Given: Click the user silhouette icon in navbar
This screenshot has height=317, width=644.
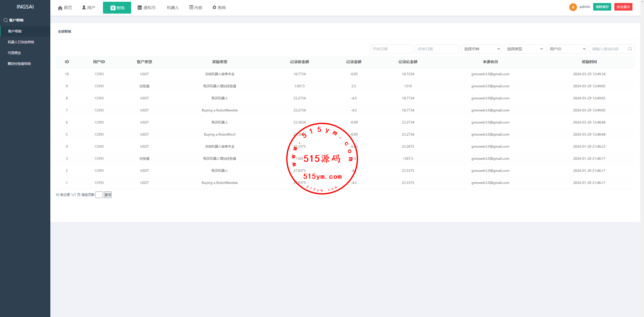Looking at the screenshot, I should coord(84,8).
